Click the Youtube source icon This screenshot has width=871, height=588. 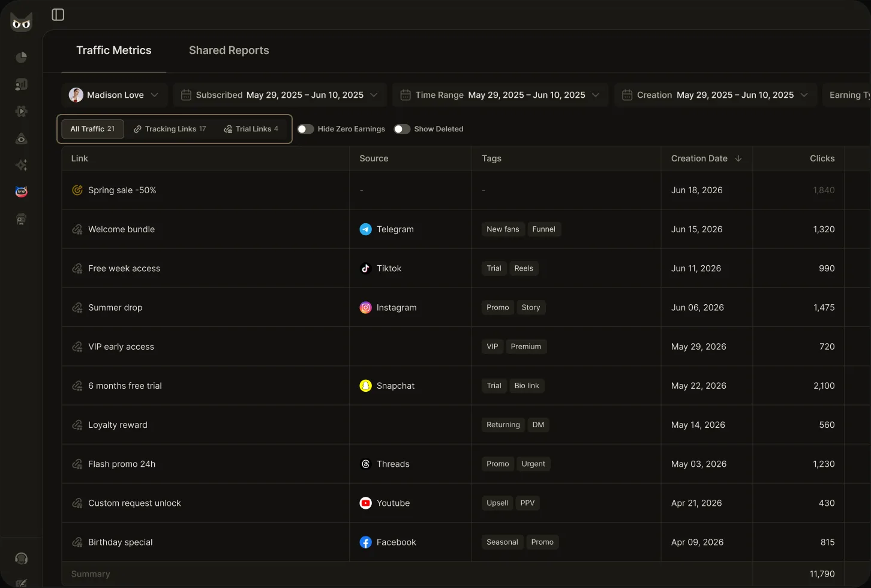click(x=365, y=503)
